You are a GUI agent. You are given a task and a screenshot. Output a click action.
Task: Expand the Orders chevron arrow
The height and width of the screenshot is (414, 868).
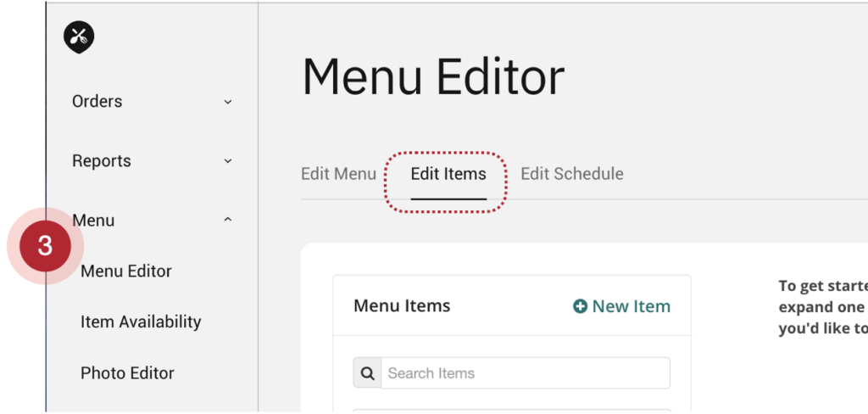[227, 102]
